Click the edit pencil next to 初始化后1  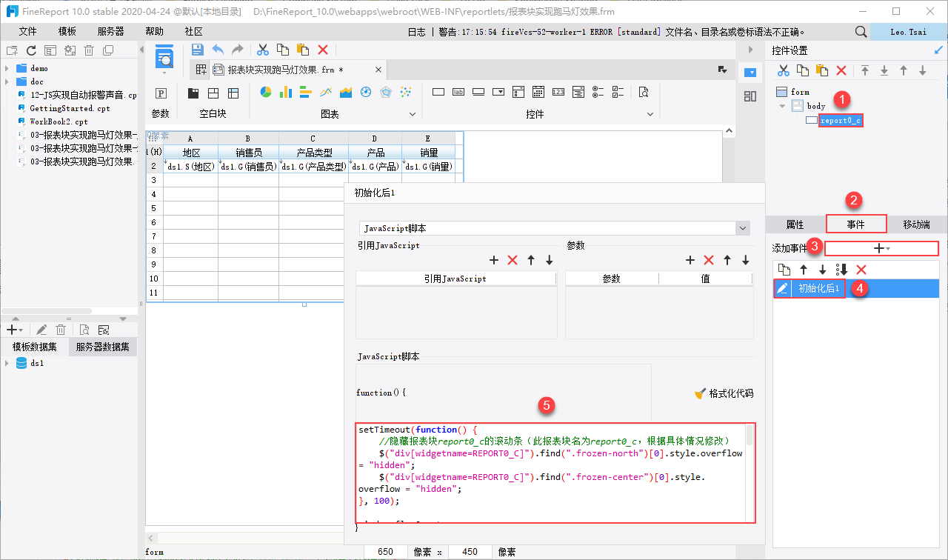782,289
